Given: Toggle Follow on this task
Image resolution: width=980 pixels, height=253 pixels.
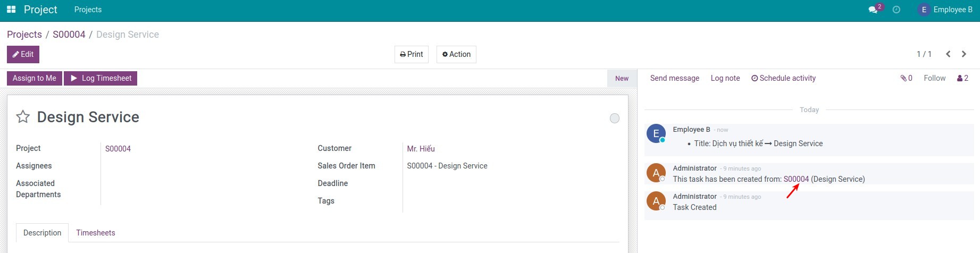Looking at the screenshot, I should 934,78.
